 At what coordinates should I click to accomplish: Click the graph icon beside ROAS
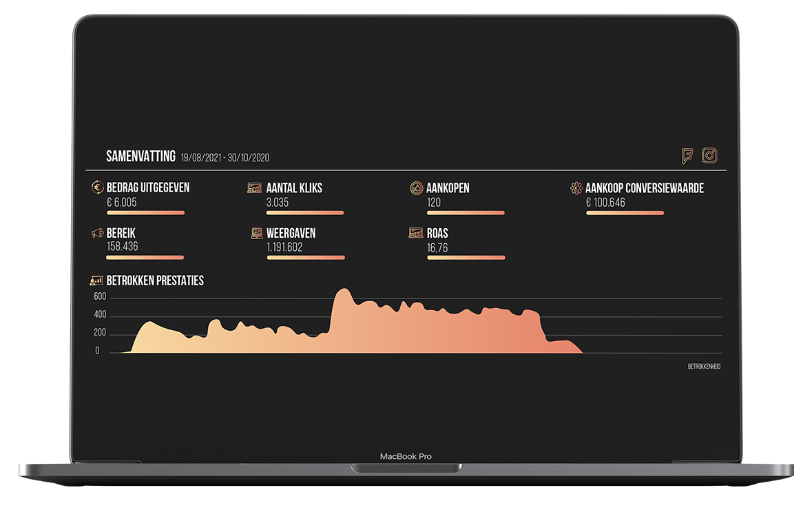click(x=416, y=233)
